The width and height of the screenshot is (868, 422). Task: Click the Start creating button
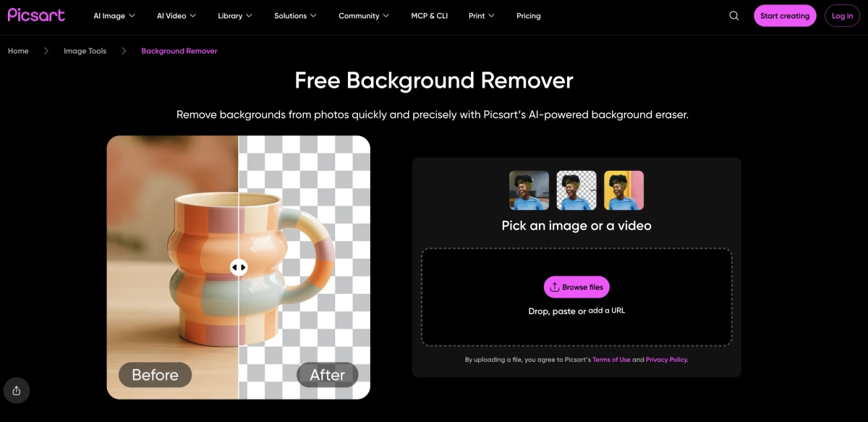[x=785, y=16]
